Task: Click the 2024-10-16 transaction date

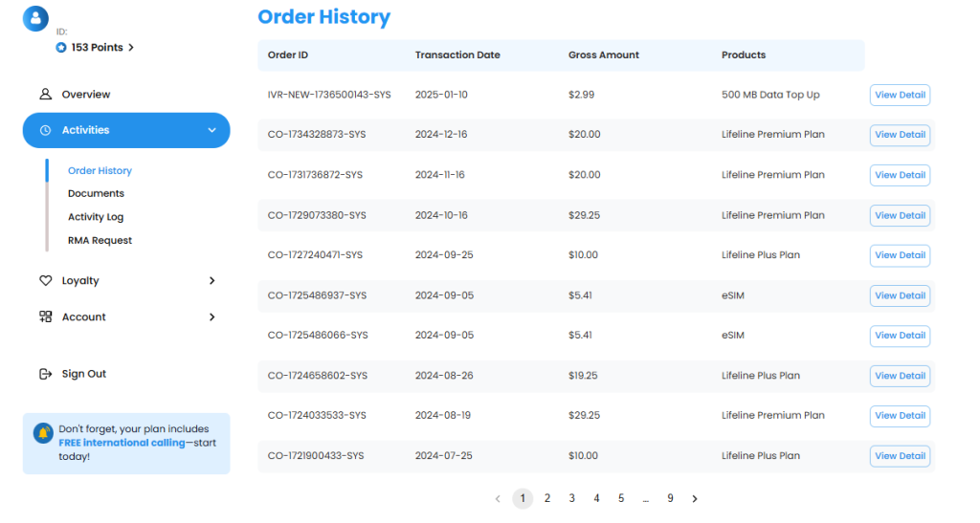Action: click(x=441, y=215)
